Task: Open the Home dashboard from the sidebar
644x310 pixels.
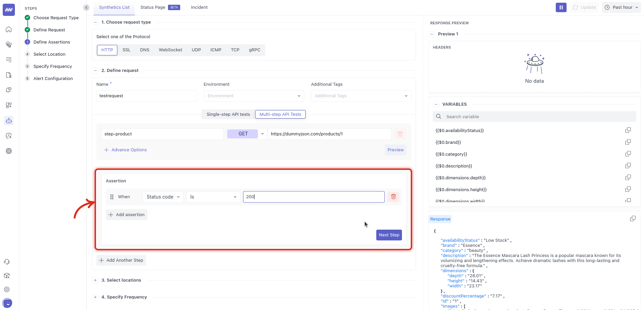Action: 8,29
